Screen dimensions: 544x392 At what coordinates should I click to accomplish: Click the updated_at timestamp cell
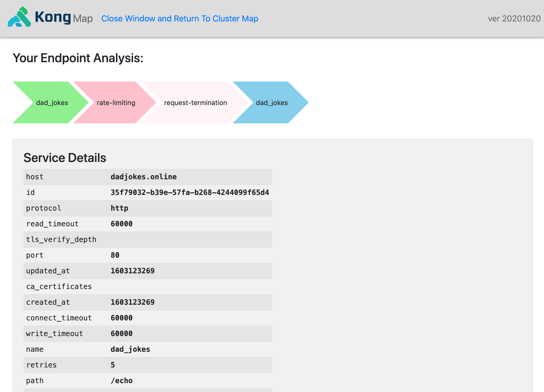[132, 271]
